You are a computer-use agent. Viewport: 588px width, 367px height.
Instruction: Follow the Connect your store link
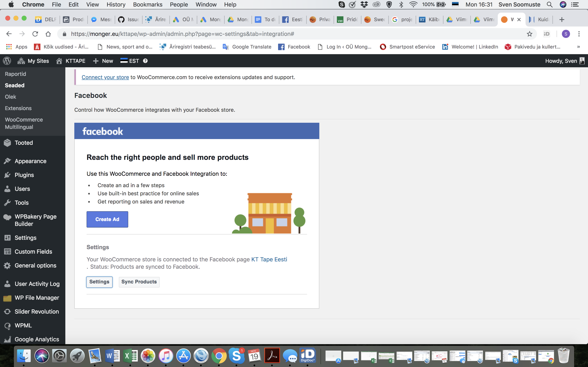point(105,77)
